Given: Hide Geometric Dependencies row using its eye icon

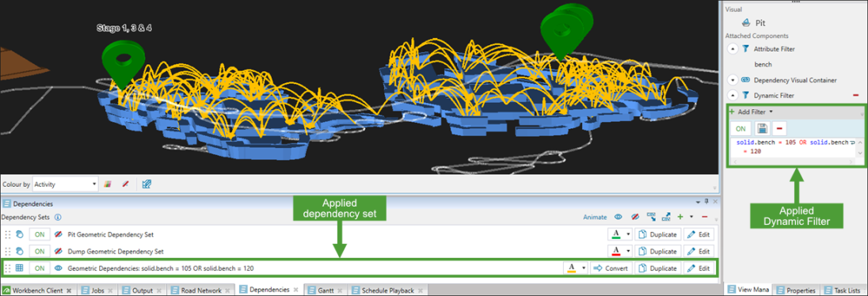Looking at the screenshot, I should 58,268.
